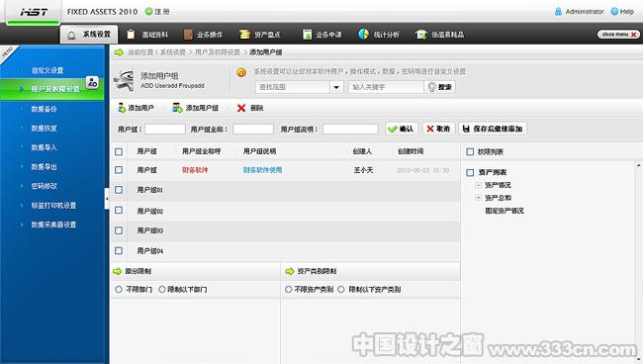Open 标签打印机设置 in sidebar

[x=53, y=206]
